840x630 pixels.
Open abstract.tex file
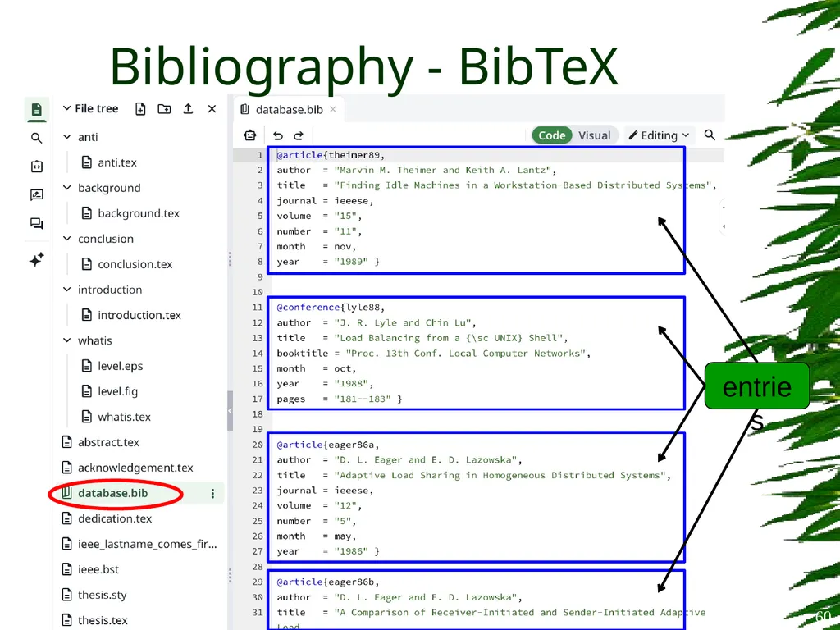coord(109,442)
